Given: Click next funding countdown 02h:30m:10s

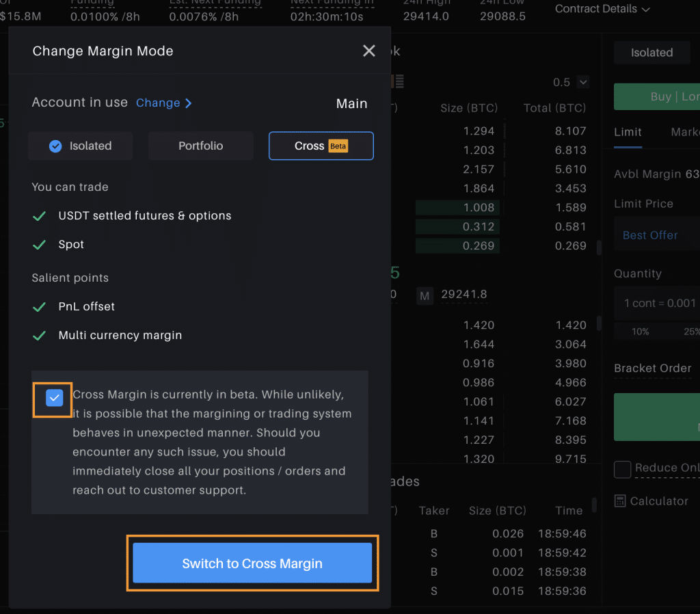Looking at the screenshot, I should click(x=327, y=17).
